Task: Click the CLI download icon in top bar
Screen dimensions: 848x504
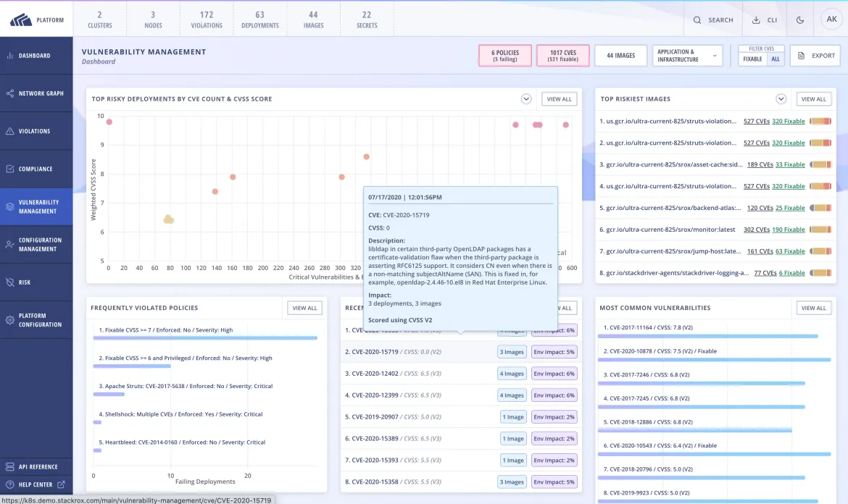Action: (757, 20)
